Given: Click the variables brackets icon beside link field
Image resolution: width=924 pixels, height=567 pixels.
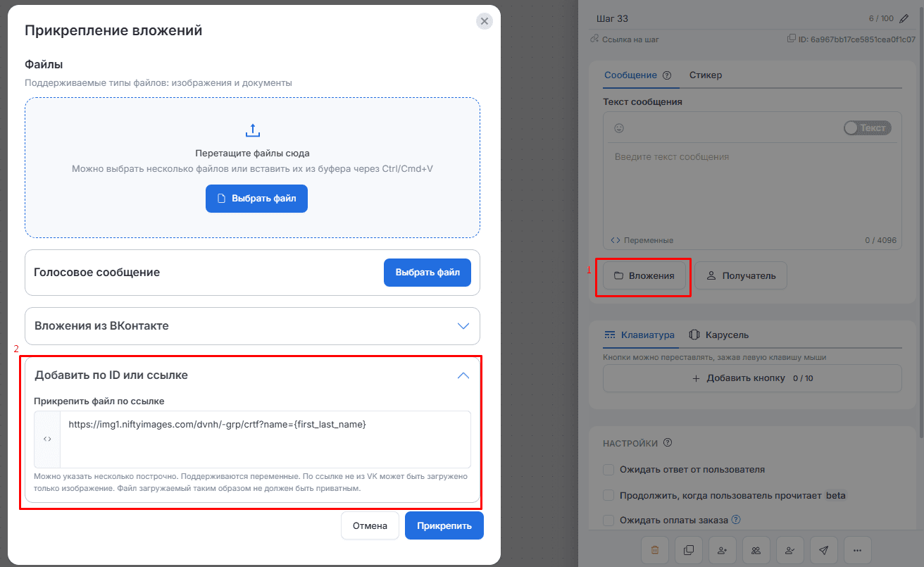Looking at the screenshot, I should click(47, 439).
